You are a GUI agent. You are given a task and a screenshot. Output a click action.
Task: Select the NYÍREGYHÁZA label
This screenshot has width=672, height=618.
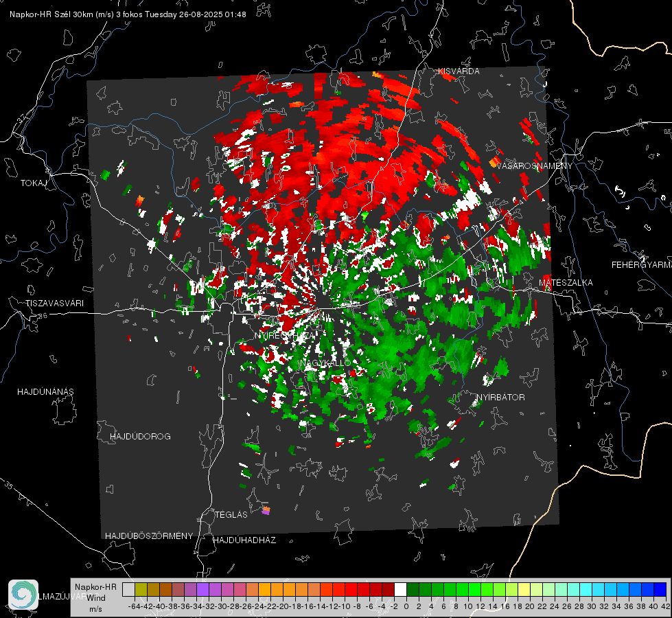click(x=285, y=335)
